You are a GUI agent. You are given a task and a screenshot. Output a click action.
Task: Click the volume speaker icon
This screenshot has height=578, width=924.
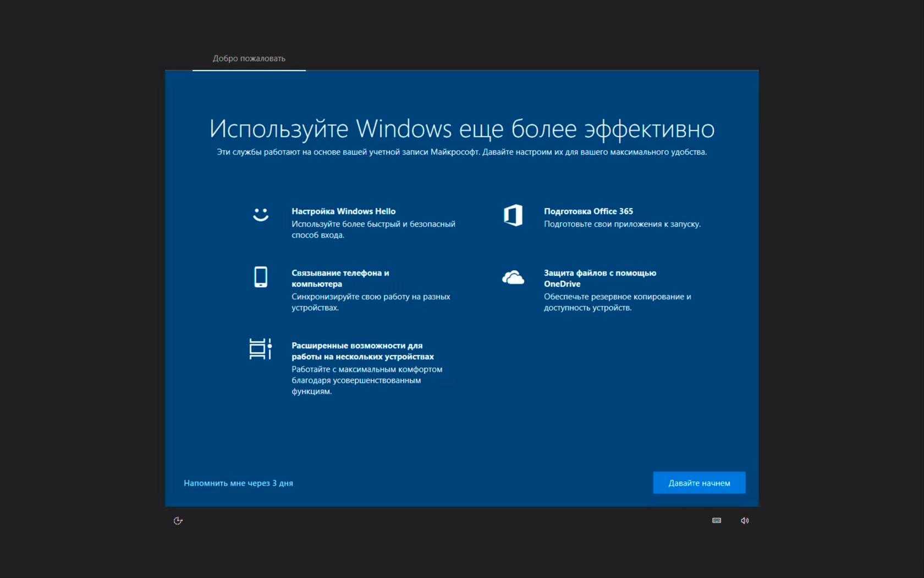pos(745,521)
